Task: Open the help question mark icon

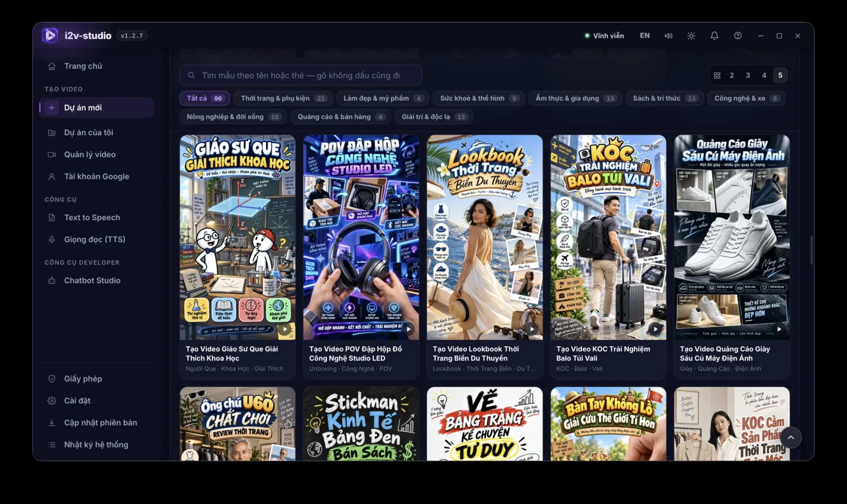Action: (x=738, y=36)
